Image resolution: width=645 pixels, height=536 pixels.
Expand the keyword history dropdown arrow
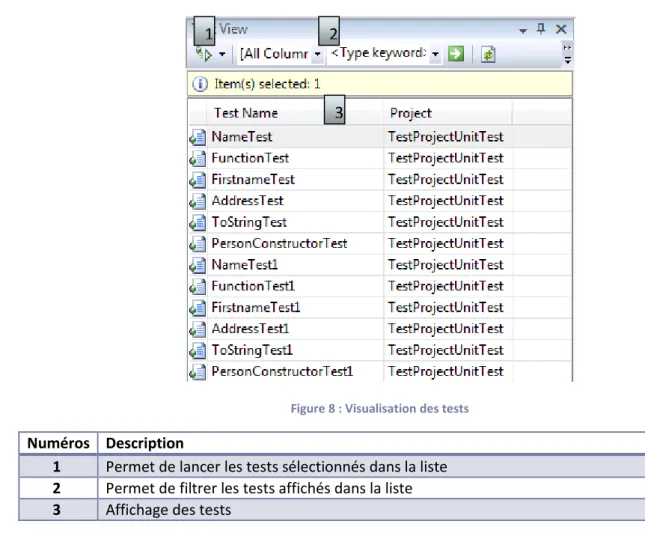tap(435, 54)
